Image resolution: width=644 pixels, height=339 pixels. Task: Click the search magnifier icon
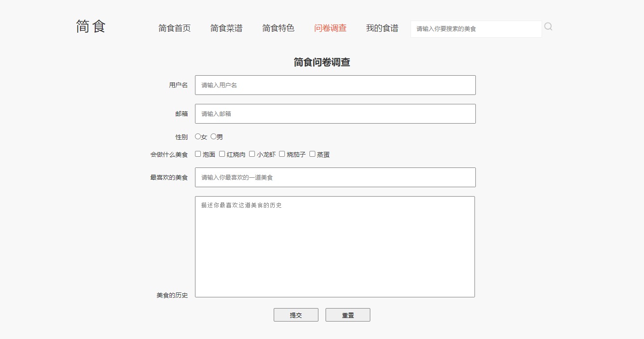[548, 27]
